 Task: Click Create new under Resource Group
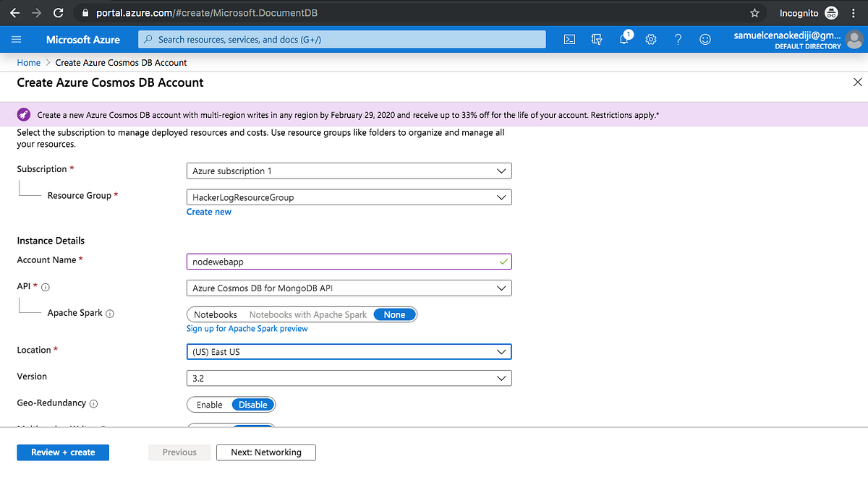pyautogui.click(x=209, y=211)
